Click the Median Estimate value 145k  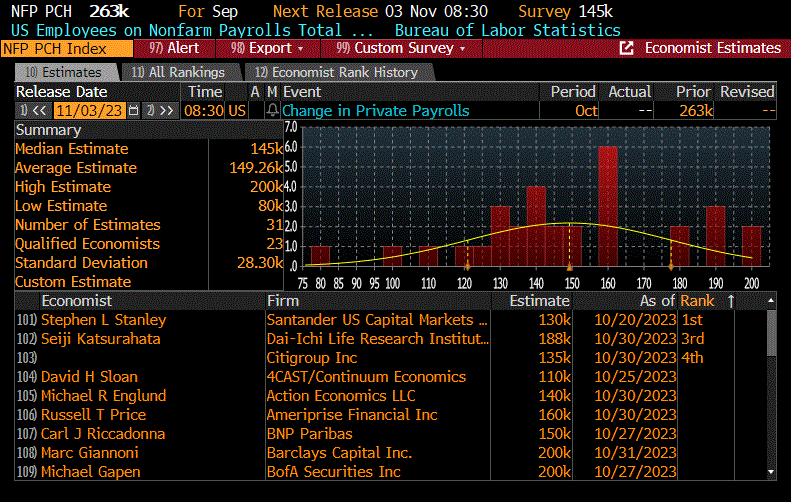[266, 149]
